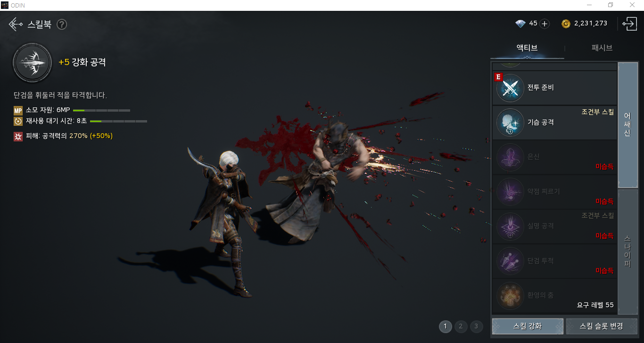Select the 실명 공격 skill icon
This screenshot has width=644, height=343.
(510, 226)
